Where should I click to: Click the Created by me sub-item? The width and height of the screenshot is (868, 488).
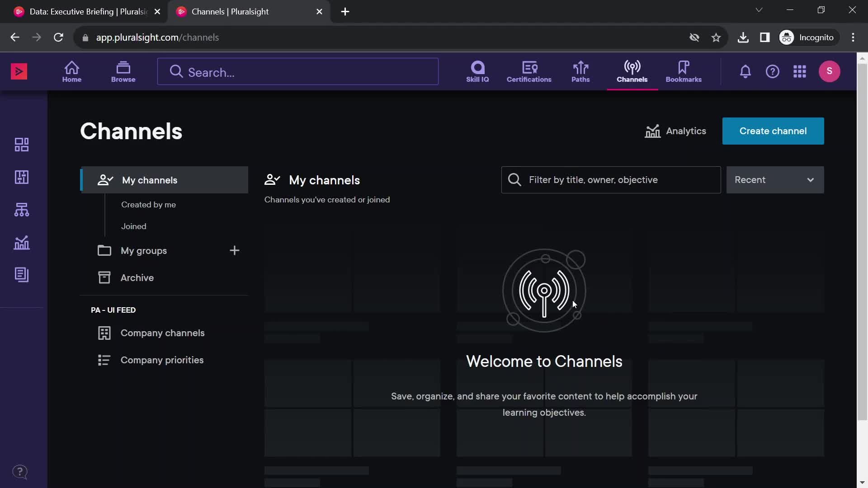click(148, 204)
